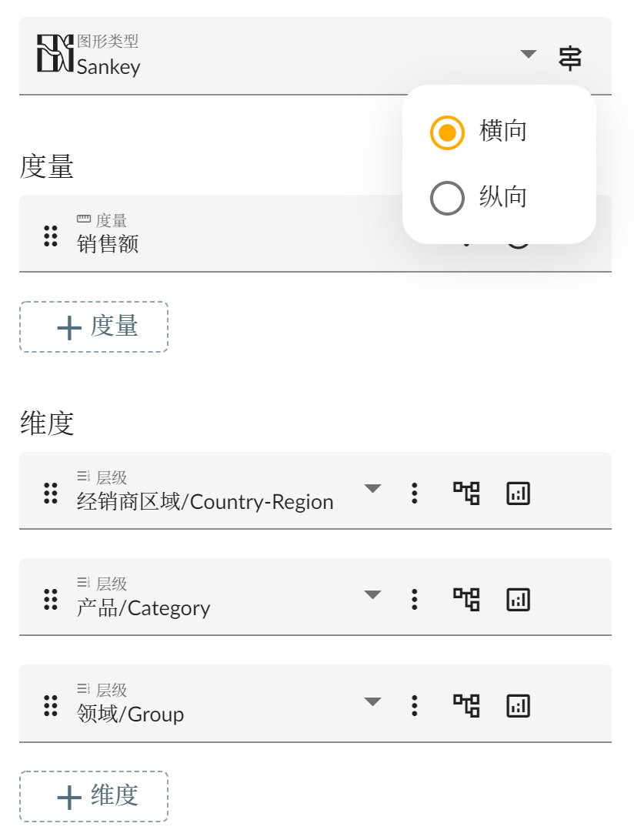Screen dimensions: 634x840
Task: Click hierarchy icon on 领域/Group row
Action: (x=466, y=705)
